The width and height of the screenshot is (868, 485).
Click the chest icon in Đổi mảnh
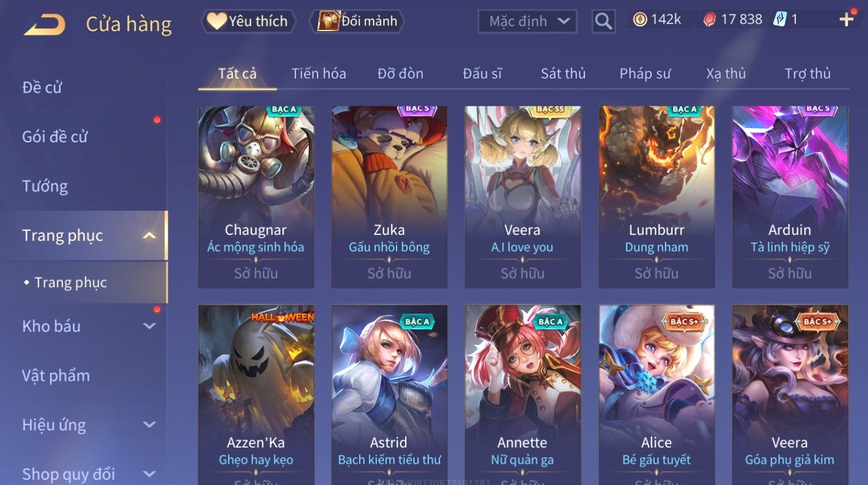pos(329,21)
